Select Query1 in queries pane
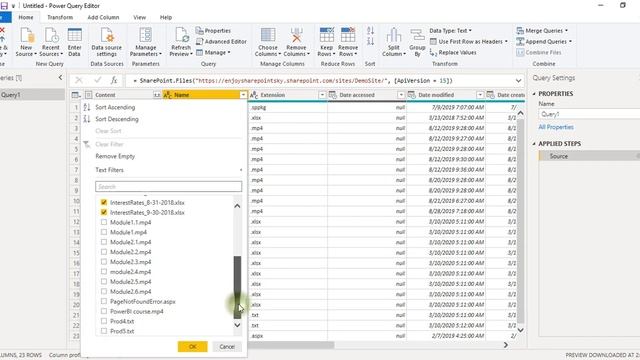 pos(32,95)
